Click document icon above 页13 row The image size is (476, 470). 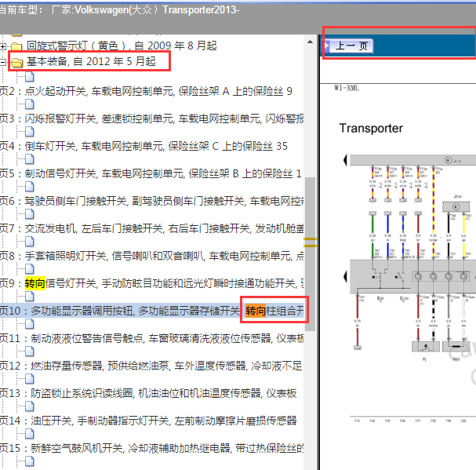(30, 379)
